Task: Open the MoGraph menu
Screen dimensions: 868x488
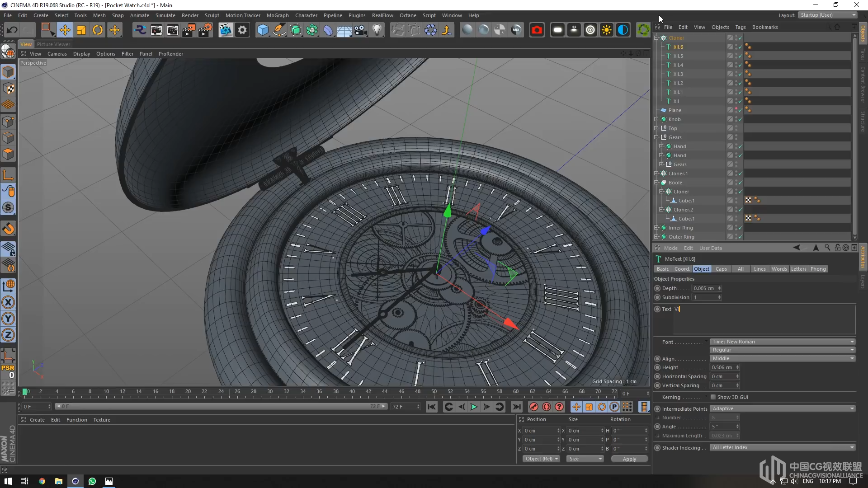Action: 278,15
